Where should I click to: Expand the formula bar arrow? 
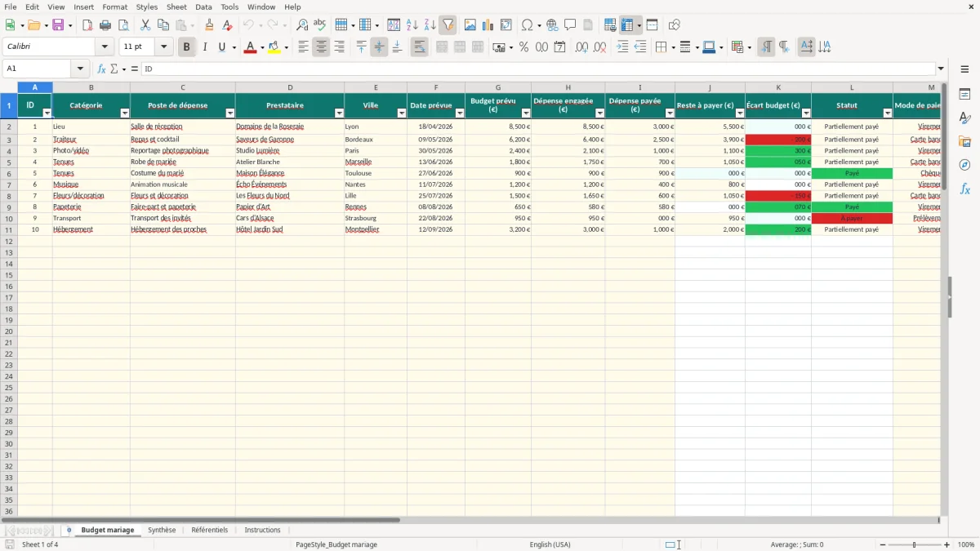point(941,69)
